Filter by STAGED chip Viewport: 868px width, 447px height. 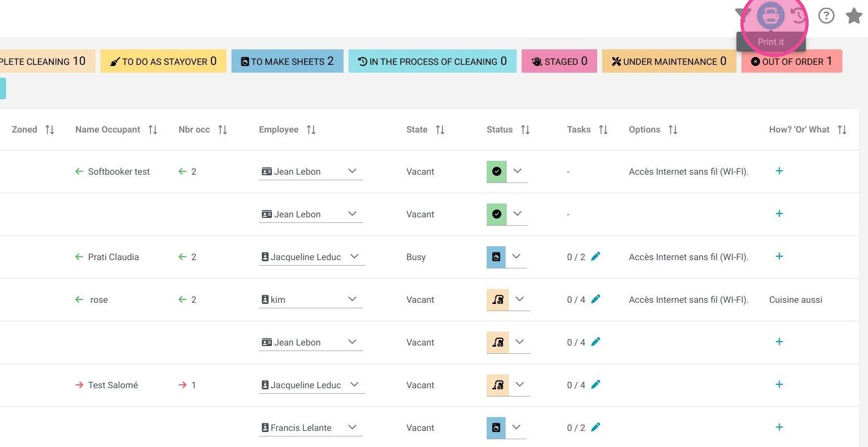[559, 61]
